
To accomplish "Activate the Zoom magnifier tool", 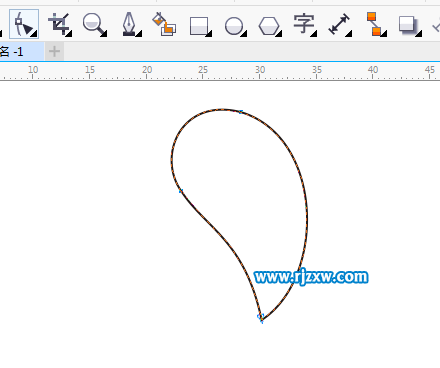I will click(94, 24).
